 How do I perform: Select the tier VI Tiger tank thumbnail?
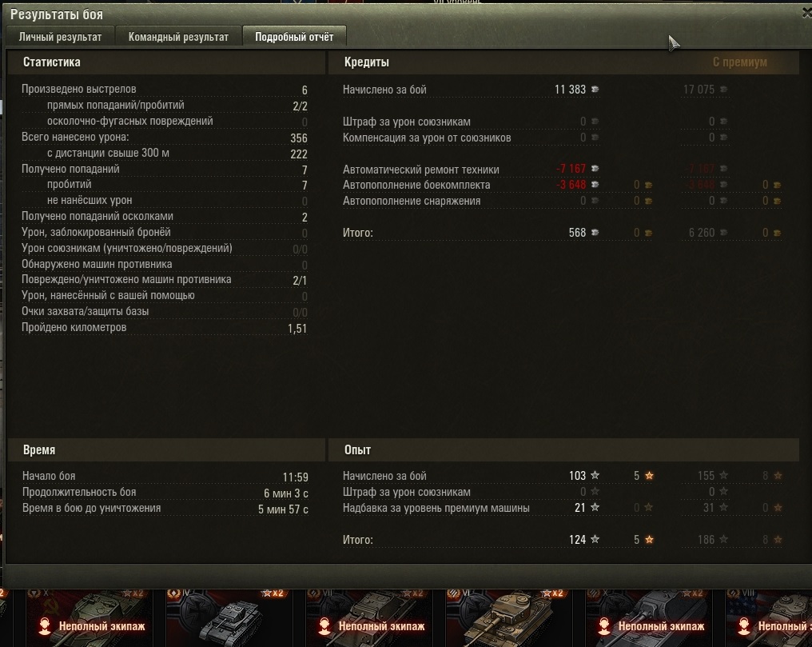[508, 617]
